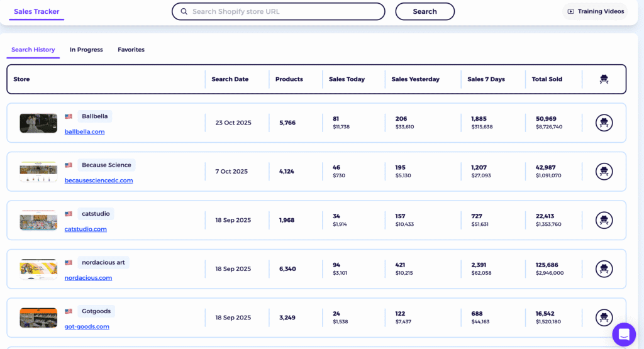The width and height of the screenshot is (644, 349).
Task: Switch to In Progress tab
Action: pyautogui.click(x=86, y=50)
